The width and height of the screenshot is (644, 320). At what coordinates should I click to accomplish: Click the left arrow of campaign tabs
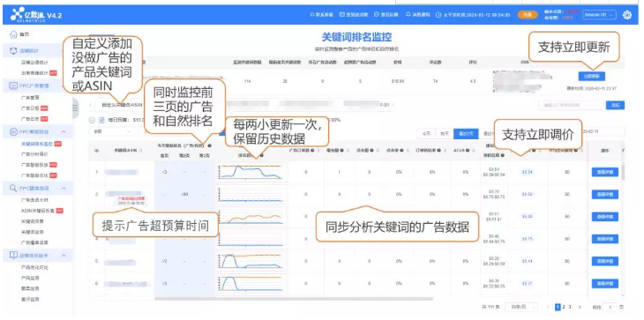coord(91,105)
